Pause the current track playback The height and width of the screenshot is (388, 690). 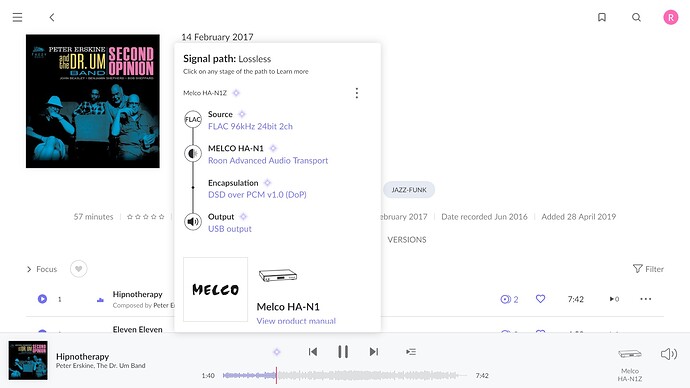[x=343, y=351]
